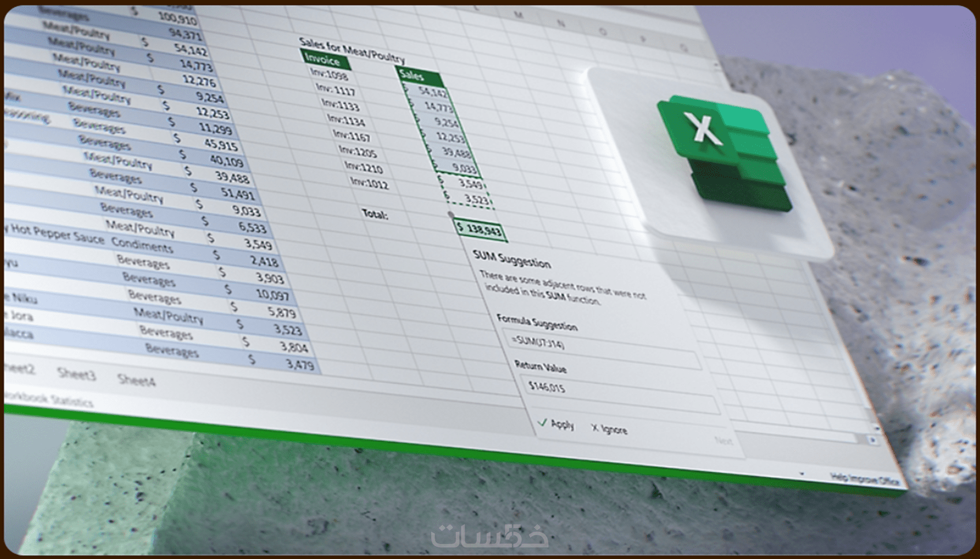Select the cell with value 3,479
The height and width of the screenshot is (559, 980).
coord(300,365)
